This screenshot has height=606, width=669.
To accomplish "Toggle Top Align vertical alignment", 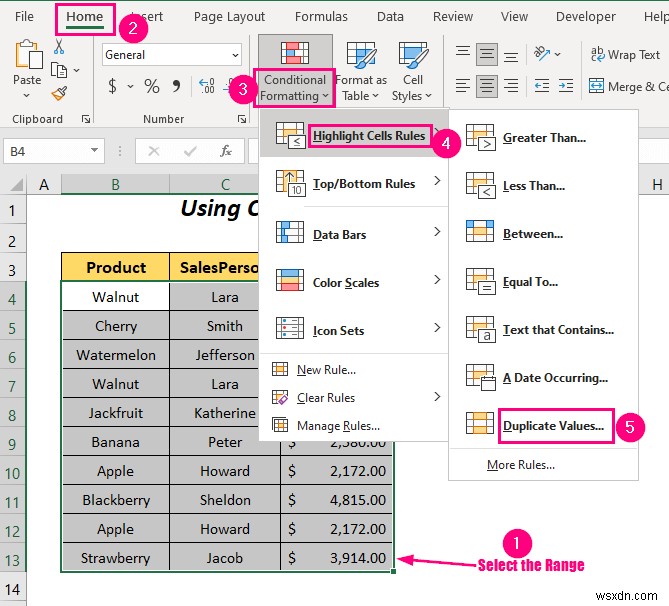I will (x=463, y=53).
